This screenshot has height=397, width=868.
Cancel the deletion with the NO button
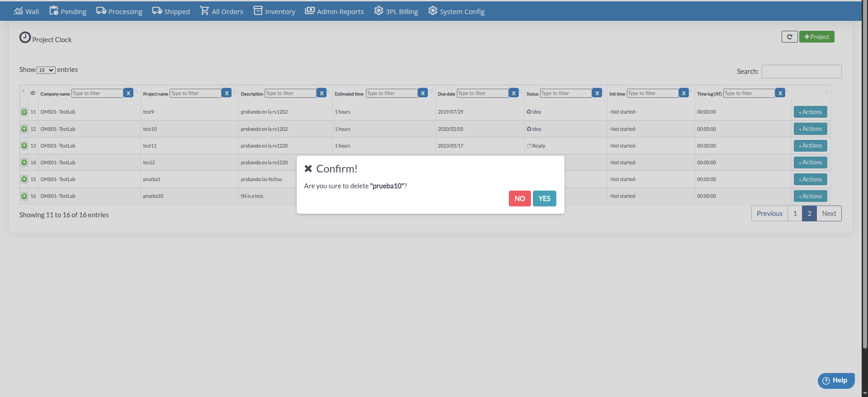click(x=520, y=199)
